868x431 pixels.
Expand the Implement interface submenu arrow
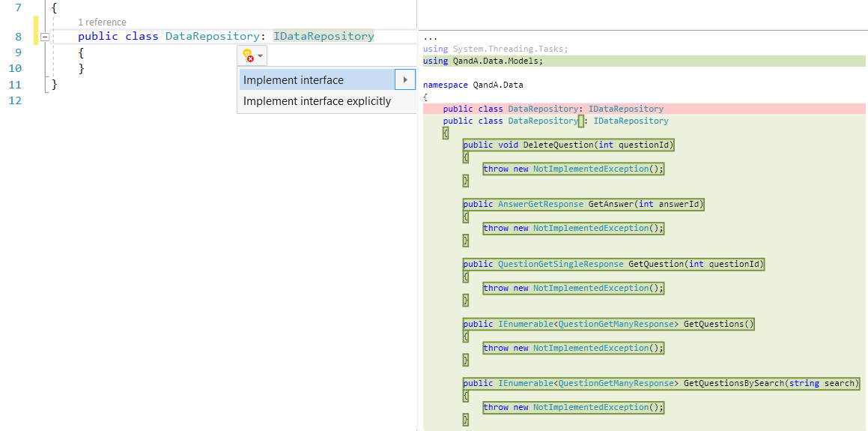point(404,79)
